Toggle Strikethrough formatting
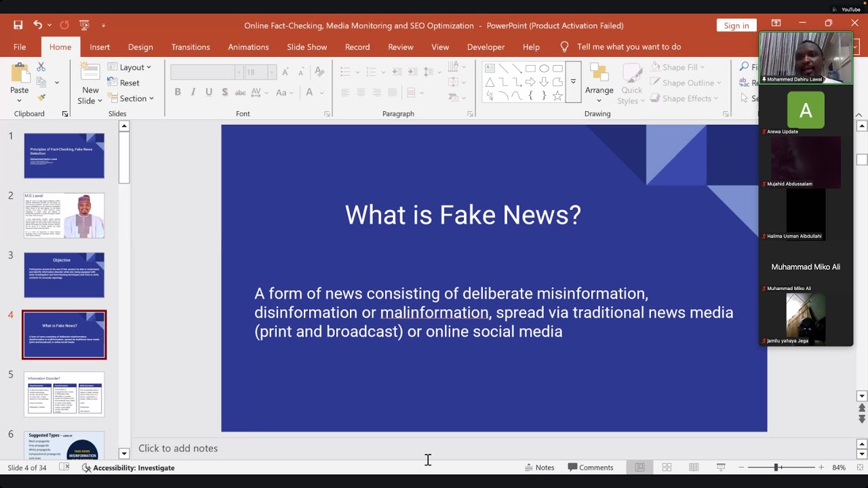 point(240,92)
